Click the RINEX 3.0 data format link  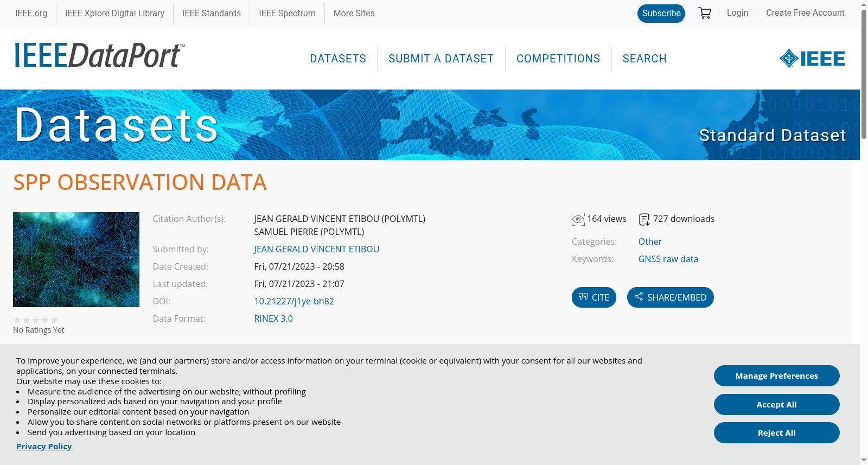click(273, 319)
